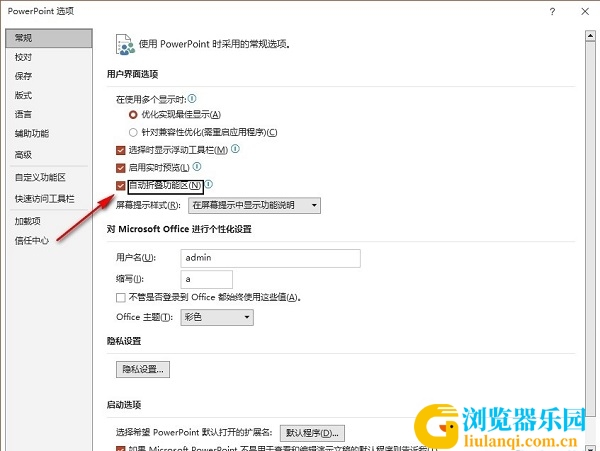
Task: Click the 缩写 input field
Action: 206,279
